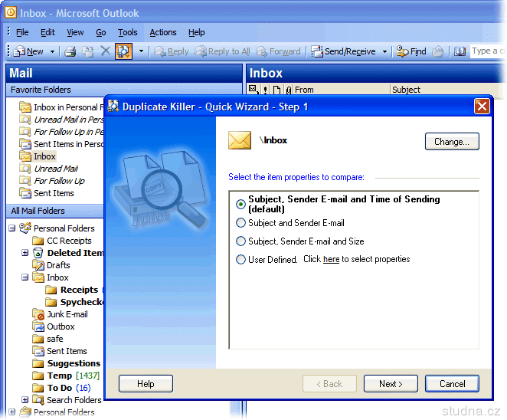
Task: Open the To Do (16) folder
Action: coord(62,388)
